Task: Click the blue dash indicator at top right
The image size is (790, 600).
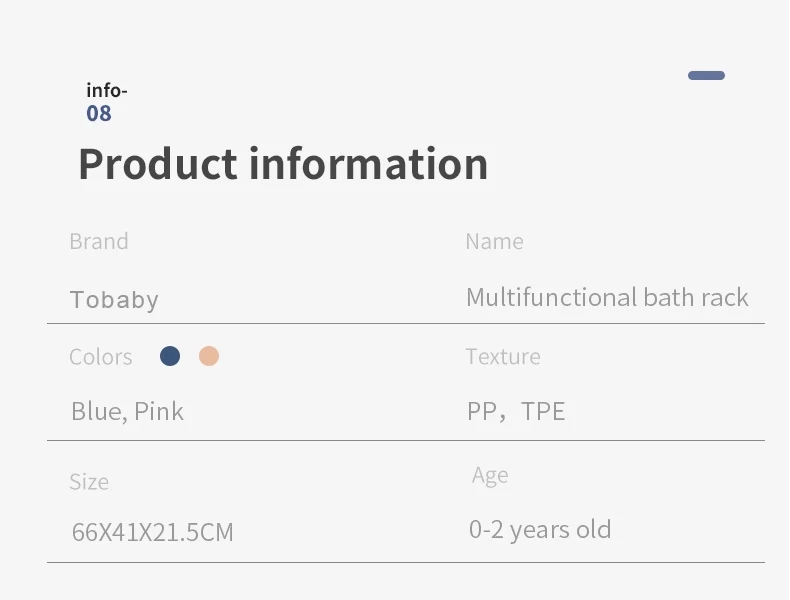Action: (706, 75)
